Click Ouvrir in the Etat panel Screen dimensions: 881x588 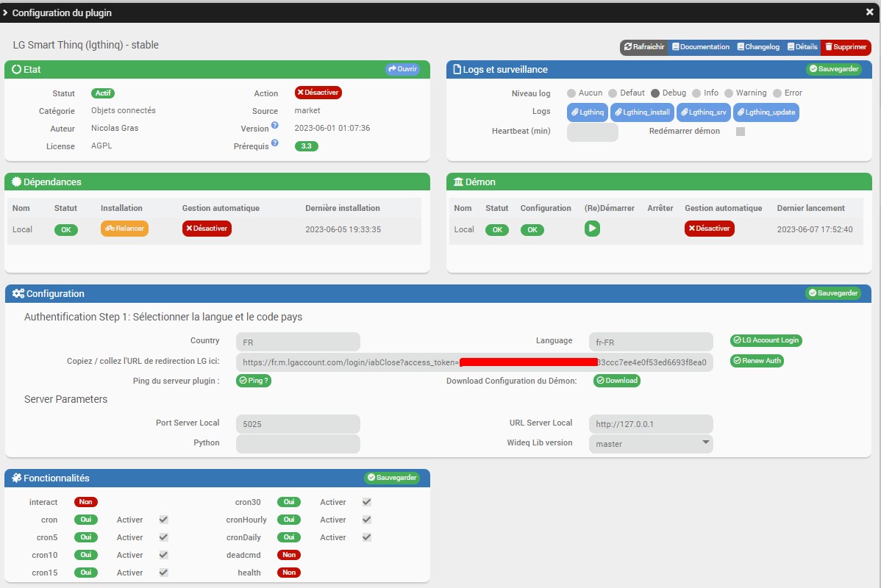coord(402,69)
